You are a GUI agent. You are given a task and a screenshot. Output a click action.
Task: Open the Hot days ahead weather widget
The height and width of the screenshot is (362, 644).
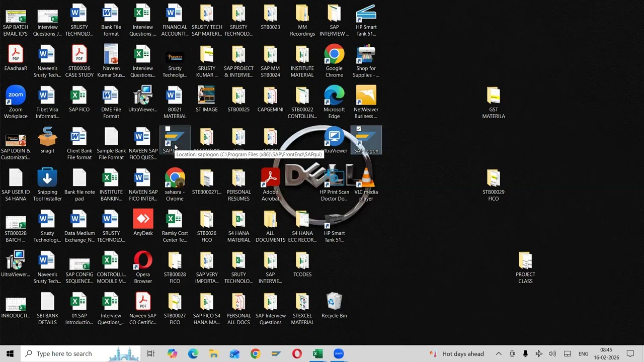point(456,353)
